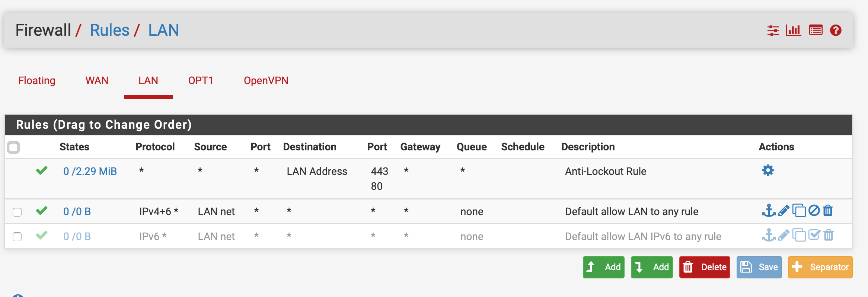Check the IPv6 LAN net rule checkbox

click(17, 237)
